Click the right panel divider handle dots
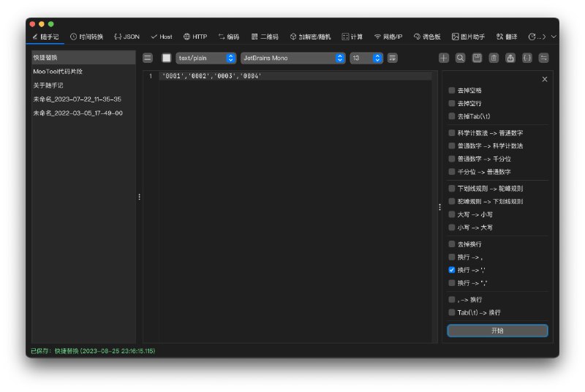The height and width of the screenshot is (392, 585). (439, 207)
